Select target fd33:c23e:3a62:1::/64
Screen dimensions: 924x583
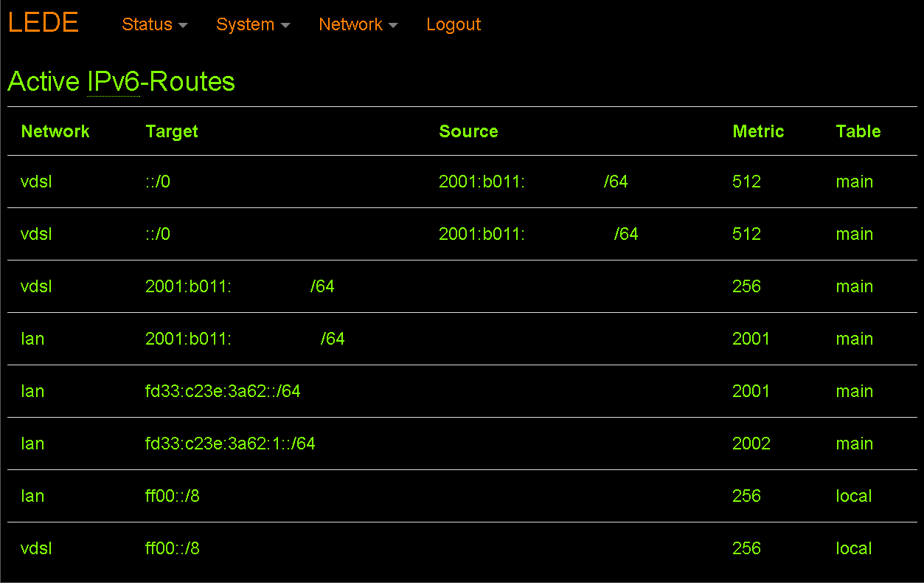(230, 444)
